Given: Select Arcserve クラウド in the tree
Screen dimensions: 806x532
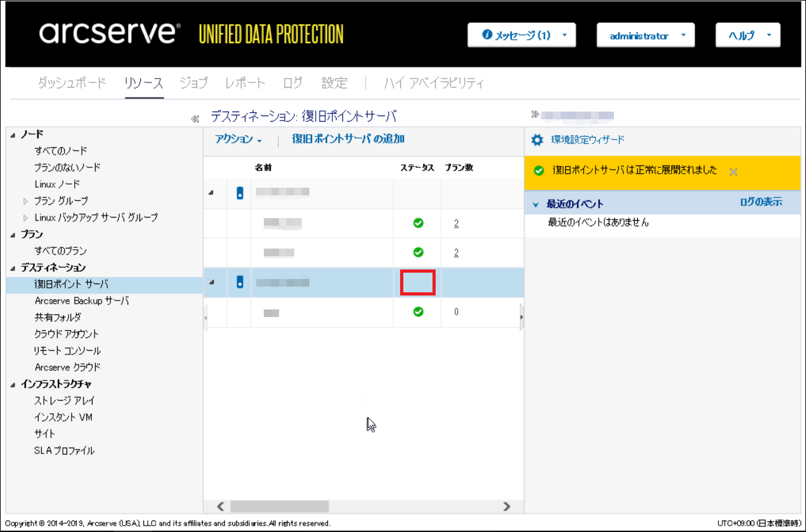Looking at the screenshot, I should point(68,367).
